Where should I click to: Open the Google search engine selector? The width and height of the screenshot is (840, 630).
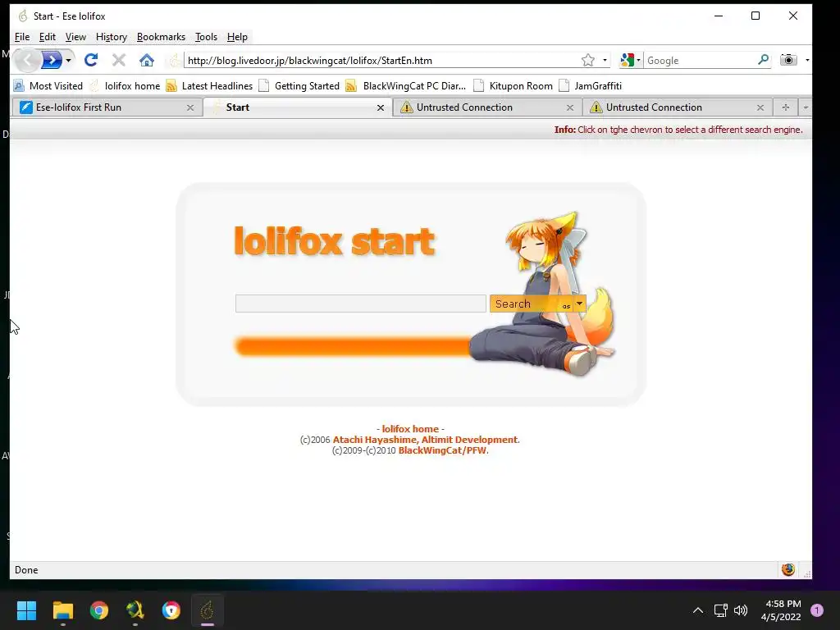click(630, 60)
